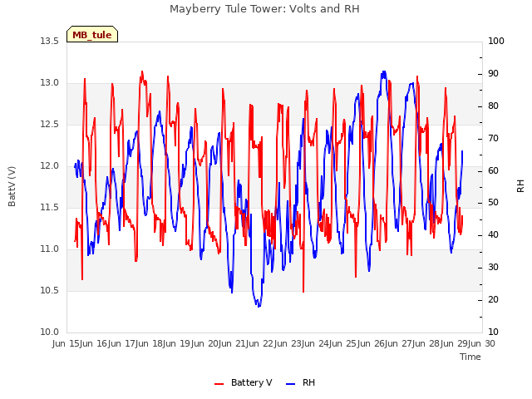
Task: Click the 13.0 left axis tick label
Action: [x=50, y=83]
